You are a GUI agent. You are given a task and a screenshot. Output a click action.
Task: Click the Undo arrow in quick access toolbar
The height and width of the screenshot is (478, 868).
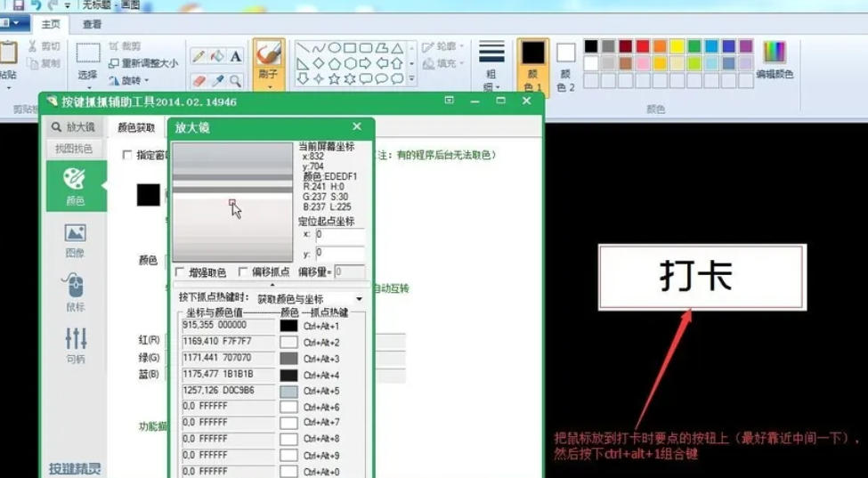[36, 5]
